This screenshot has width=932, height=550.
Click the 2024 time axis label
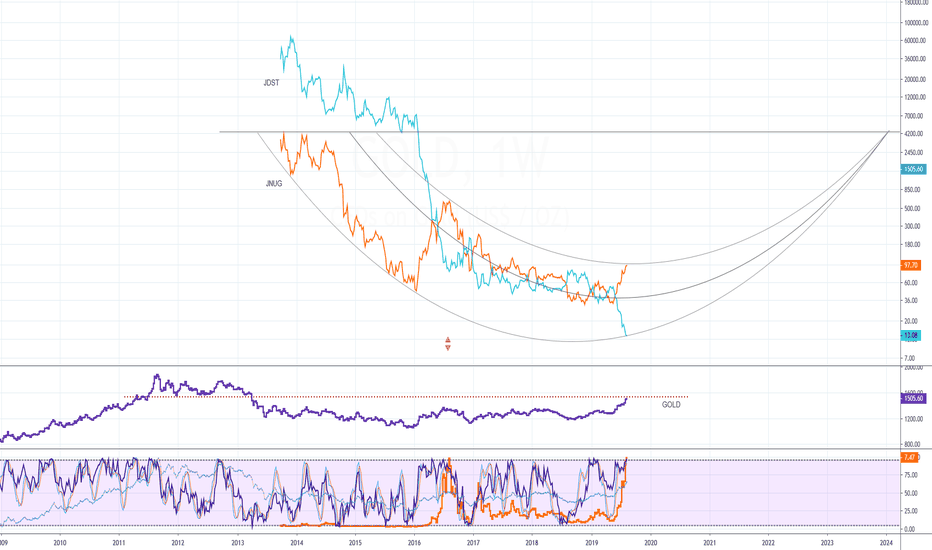886,543
